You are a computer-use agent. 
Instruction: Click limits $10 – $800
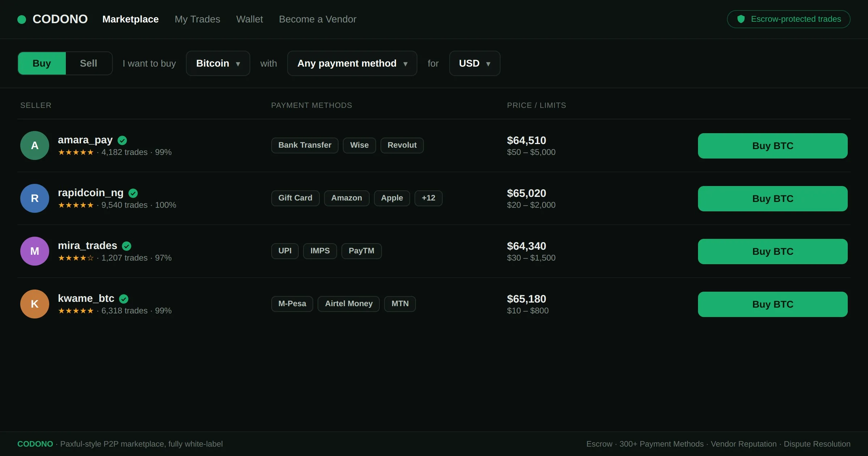(x=528, y=311)
